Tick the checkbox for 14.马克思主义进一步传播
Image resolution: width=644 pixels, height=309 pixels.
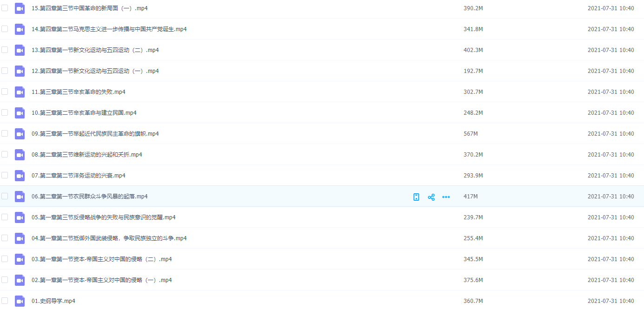5,29
